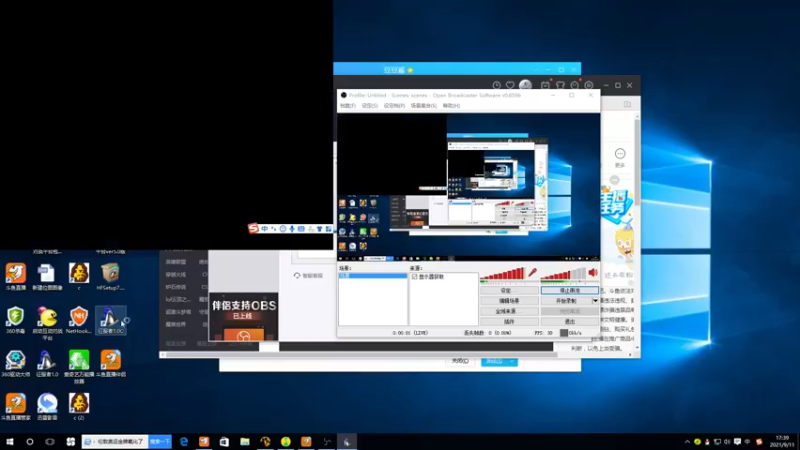Click the 开始录制 button in OBS

click(566, 301)
